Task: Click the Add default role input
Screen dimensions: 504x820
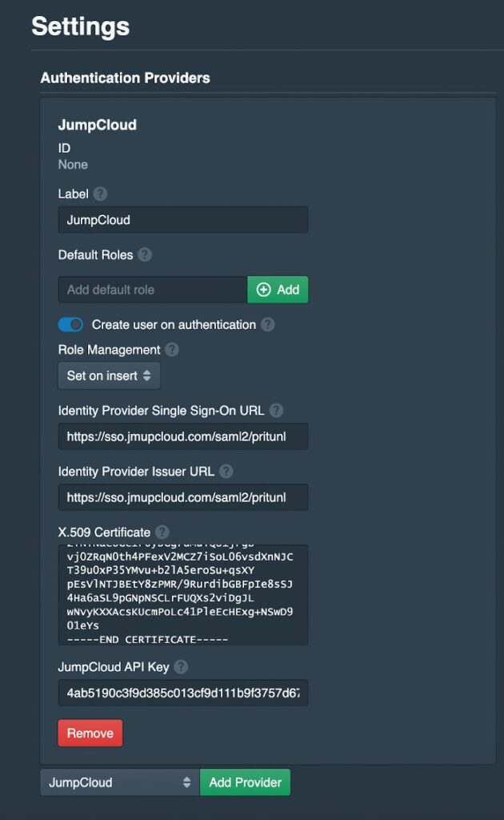Action: [x=152, y=289]
